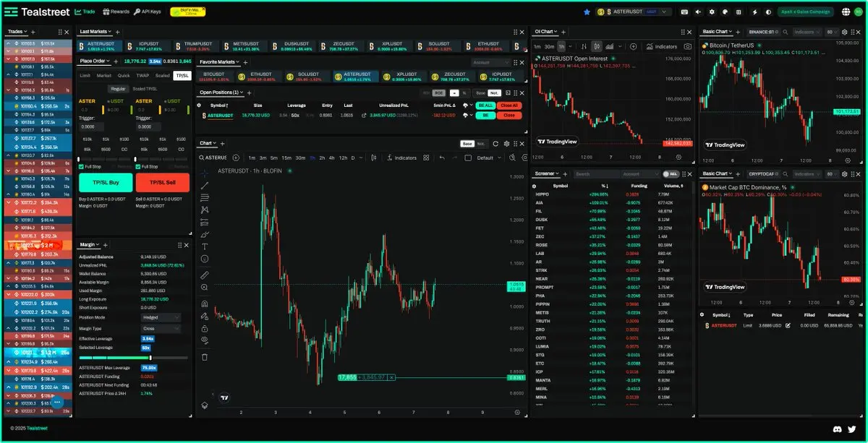Image resolution: width=868 pixels, height=443 pixels.
Task: Open ApeX x Galxe Campaign button
Action: [x=805, y=12]
